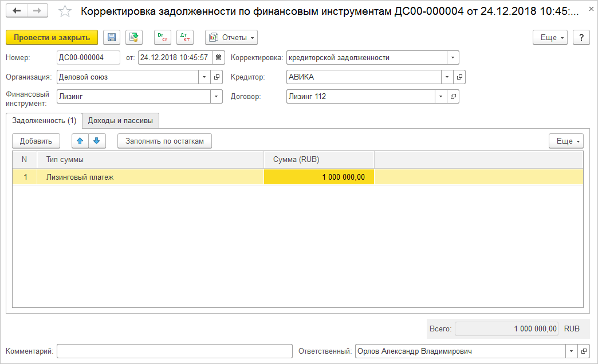Click the Организация field Деловой союз
Image resolution: width=598 pixels, height=364 pixels.
click(128, 77)
